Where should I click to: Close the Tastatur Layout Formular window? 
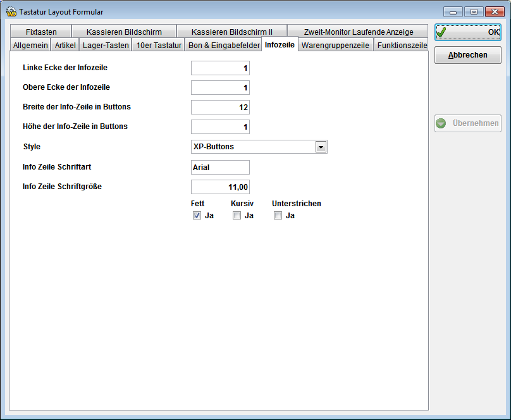pos(495,12)
